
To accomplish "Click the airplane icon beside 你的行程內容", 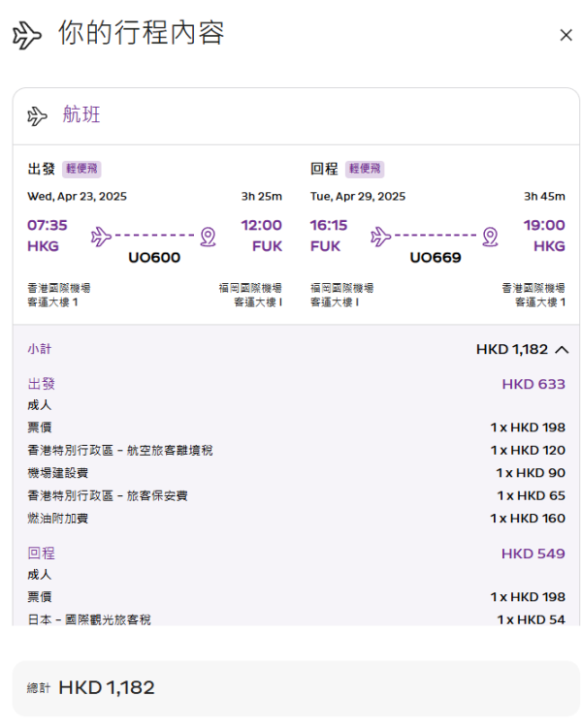I will click(26, 35).
